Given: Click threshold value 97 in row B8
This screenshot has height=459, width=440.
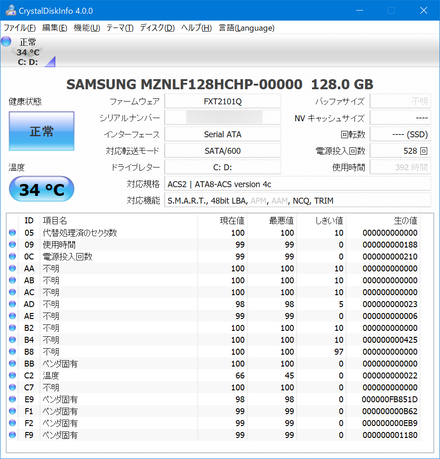Looking at the screenshot, I should coord(339,352).
